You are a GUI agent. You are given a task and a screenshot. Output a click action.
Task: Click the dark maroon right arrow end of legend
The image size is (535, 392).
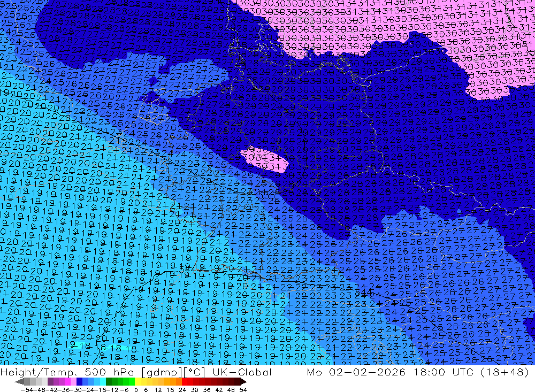point(243,382)
